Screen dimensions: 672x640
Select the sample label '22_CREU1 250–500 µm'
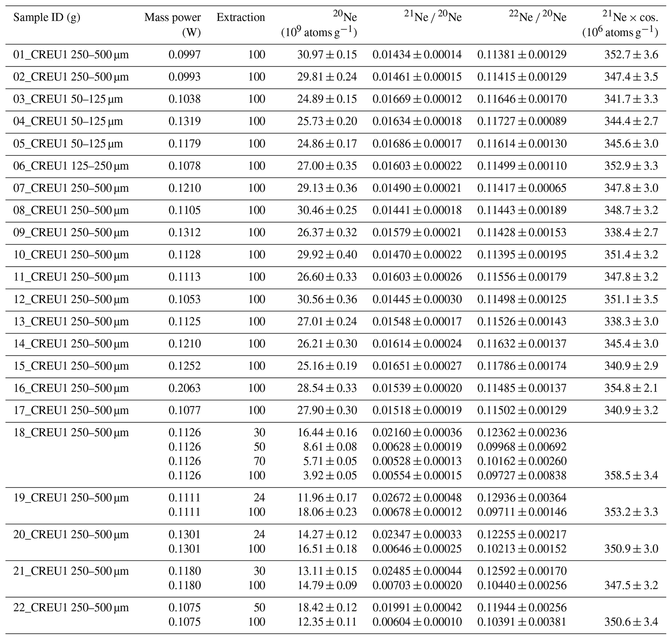71,607
